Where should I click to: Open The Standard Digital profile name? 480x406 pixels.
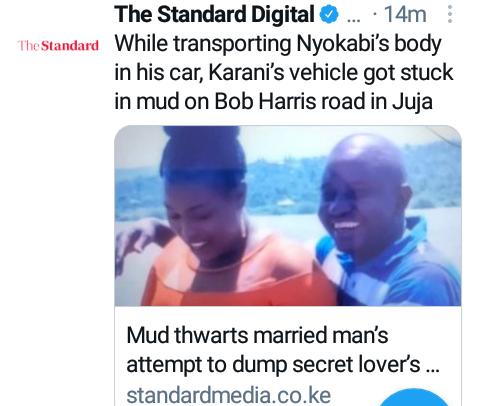214,15
